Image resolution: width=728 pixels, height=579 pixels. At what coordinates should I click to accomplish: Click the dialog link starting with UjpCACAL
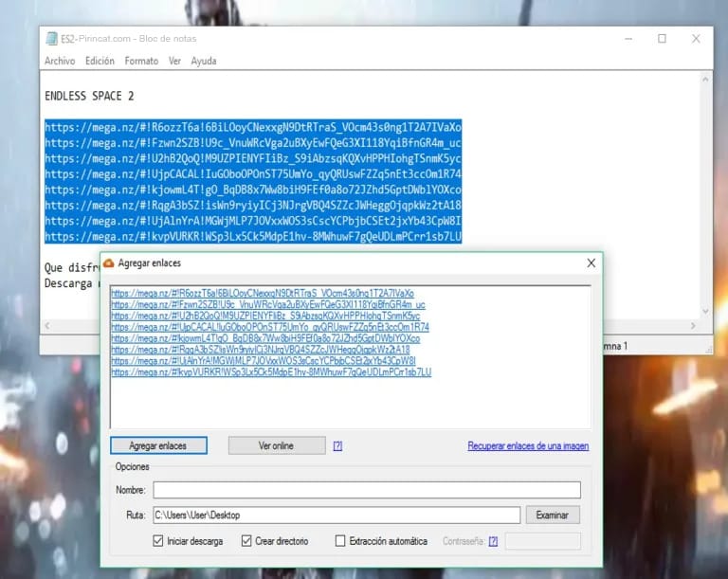click(x=270, y=327)
